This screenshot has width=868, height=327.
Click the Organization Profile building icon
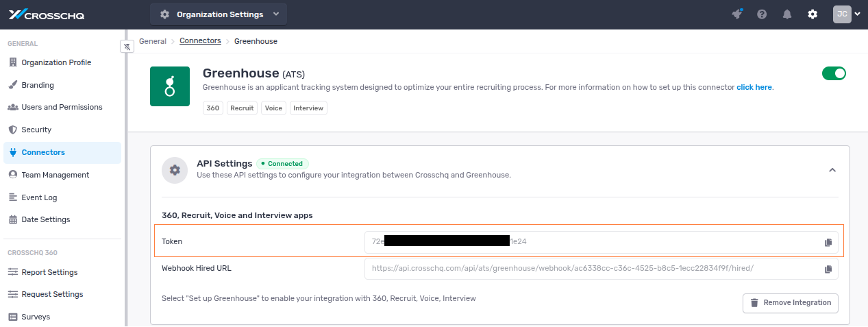(13, 62)
